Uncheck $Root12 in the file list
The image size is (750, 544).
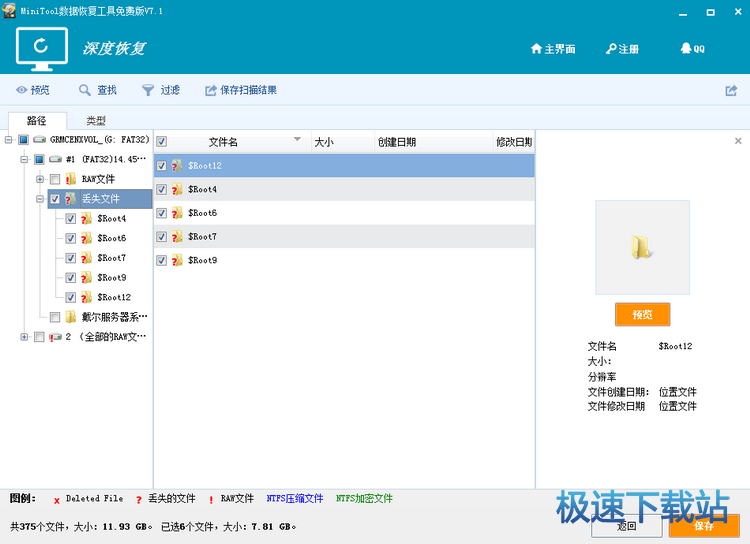click(162, 166)
